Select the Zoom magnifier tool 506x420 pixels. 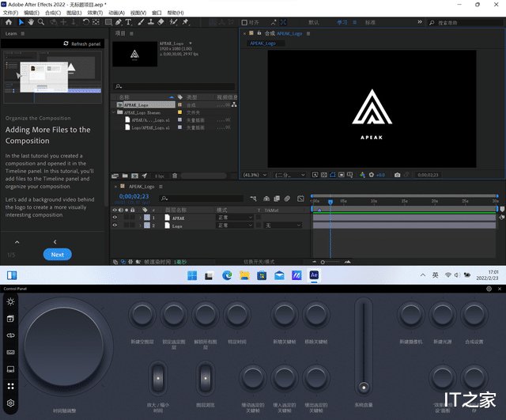pyautogui.click(x=41, y=22)
